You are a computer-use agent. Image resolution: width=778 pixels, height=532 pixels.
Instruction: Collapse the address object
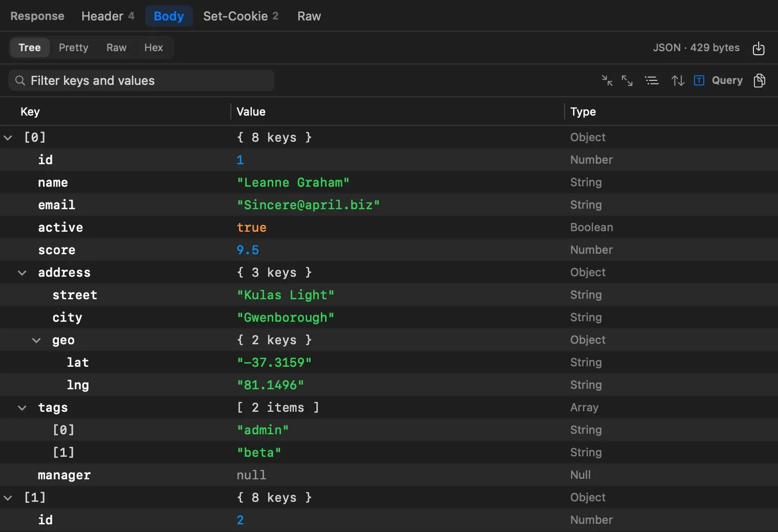click(x=22, y=273)
